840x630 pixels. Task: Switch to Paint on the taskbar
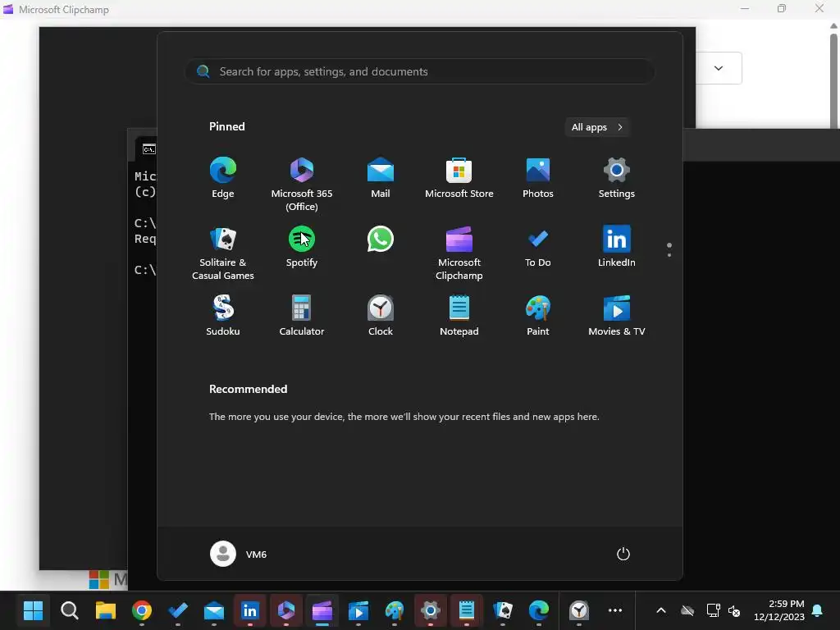(395, 610)
